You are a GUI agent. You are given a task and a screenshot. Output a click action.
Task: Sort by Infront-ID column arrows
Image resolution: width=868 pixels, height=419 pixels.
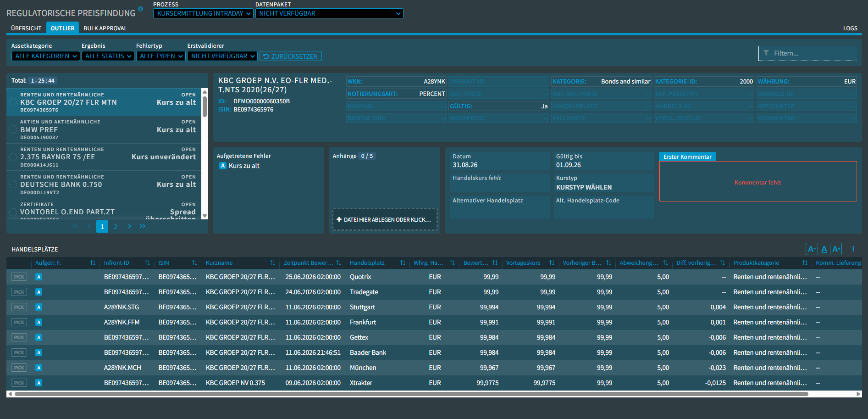click(147, 263)
